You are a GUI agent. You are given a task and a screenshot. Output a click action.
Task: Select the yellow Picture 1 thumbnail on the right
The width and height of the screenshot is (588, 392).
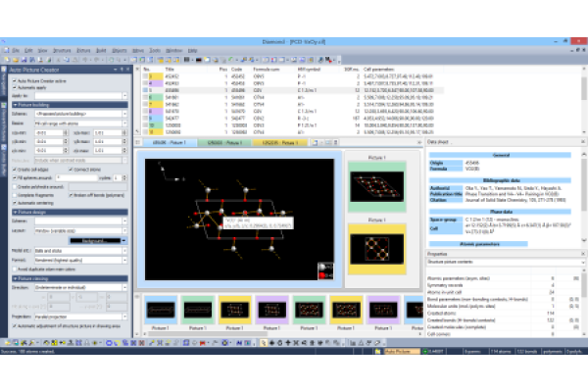377,249
